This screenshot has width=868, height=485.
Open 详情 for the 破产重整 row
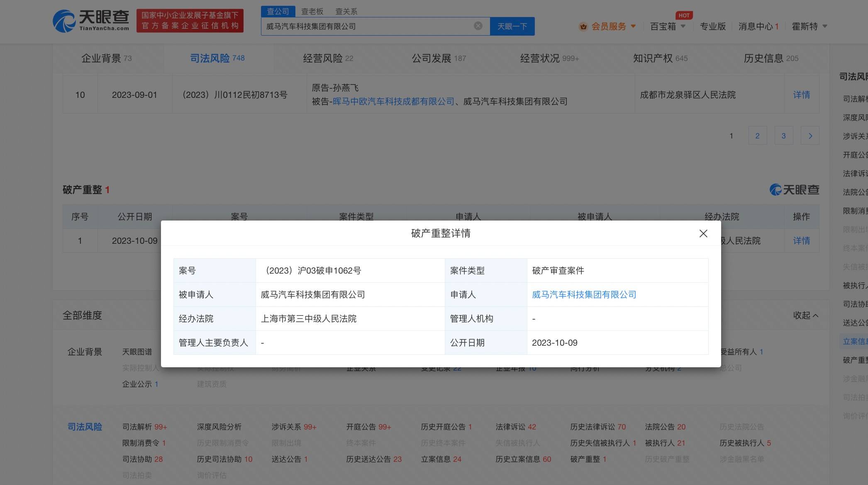pos(801,240)
